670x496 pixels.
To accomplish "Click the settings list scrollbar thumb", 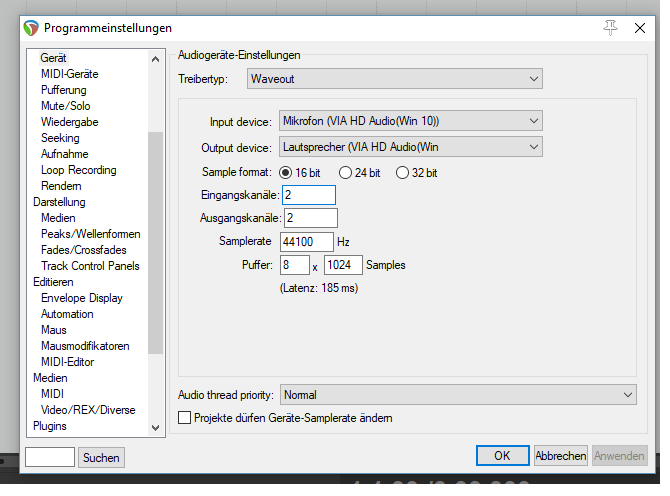I will point(156,243).
